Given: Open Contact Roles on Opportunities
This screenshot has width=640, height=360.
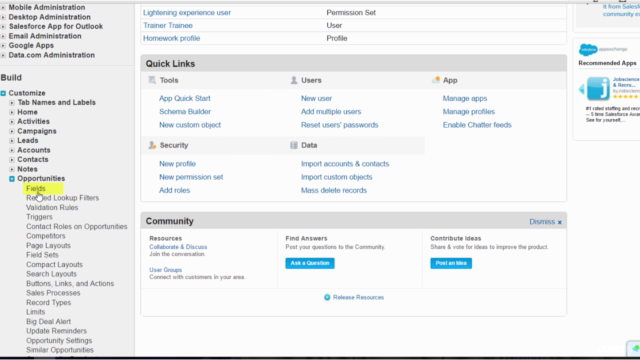Looking at the screenshot, I should 77,227.
